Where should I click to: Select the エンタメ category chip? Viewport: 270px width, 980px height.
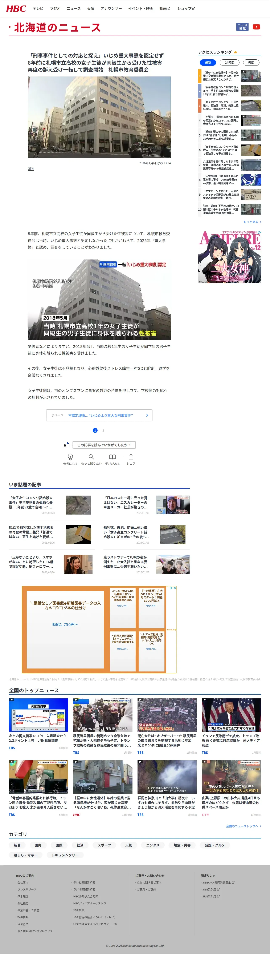(x=153, y=845)
